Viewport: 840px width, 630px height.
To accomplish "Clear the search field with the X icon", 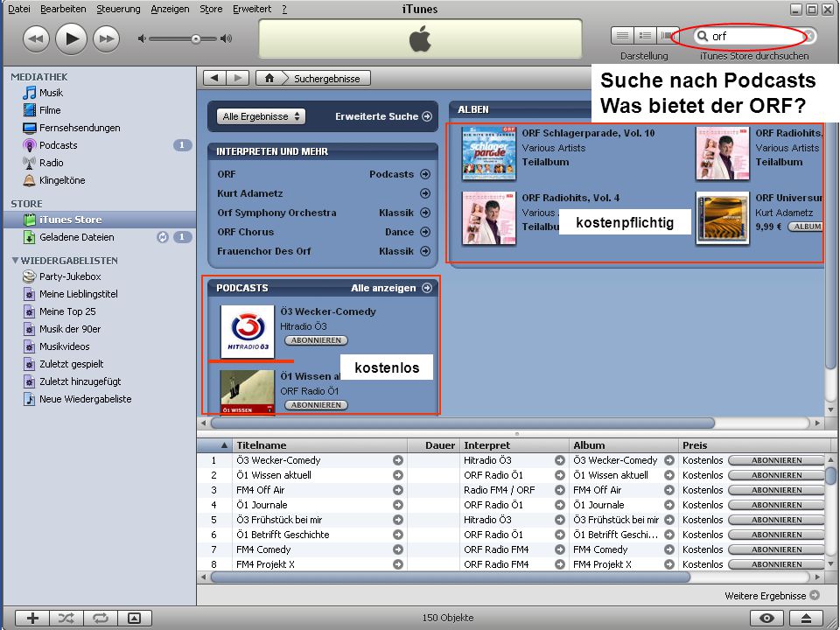I will [x=809, y=36].
